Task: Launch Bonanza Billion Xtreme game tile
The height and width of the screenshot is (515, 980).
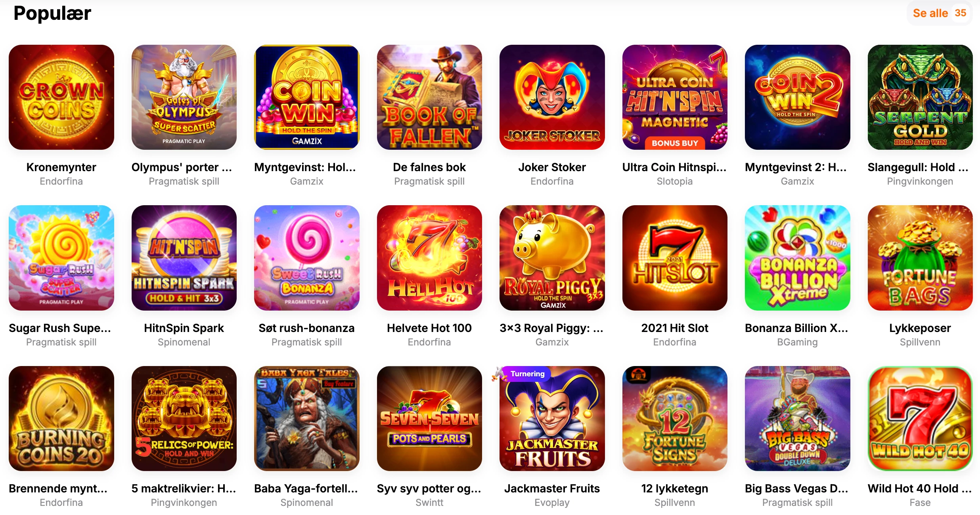Action: click(798, 258)
